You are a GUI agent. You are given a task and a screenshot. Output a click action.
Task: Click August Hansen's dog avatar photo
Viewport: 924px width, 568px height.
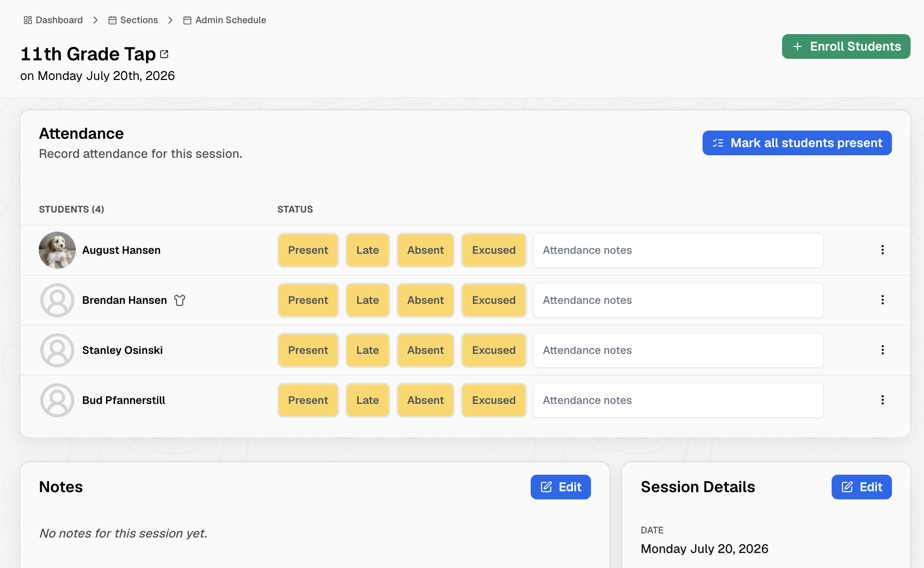[x=57, y=250]
